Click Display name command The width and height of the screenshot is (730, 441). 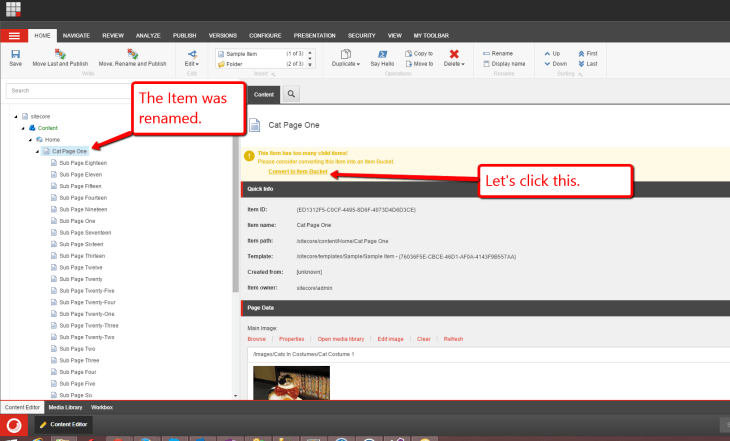[x=504, y=64]
